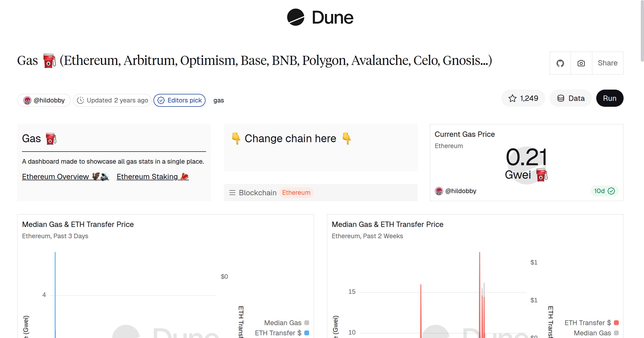
Task: Open the dashboard's GitHub icon
Action: tap(560, 63)
